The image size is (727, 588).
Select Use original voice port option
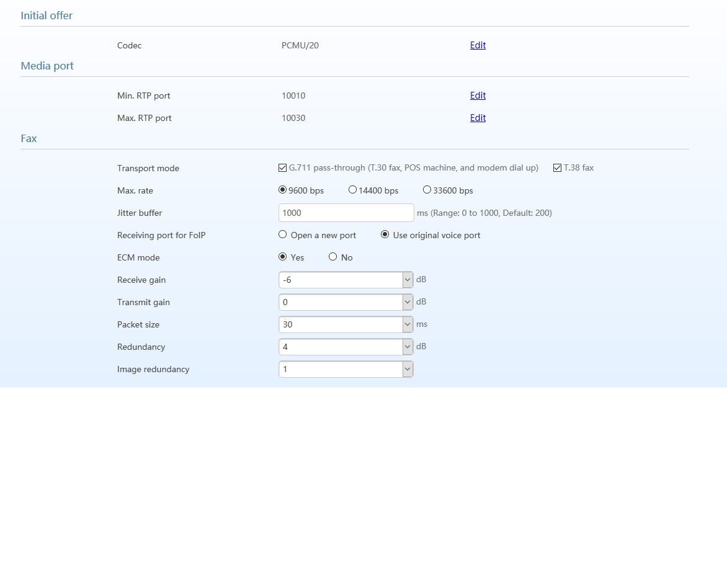[385, 234]
